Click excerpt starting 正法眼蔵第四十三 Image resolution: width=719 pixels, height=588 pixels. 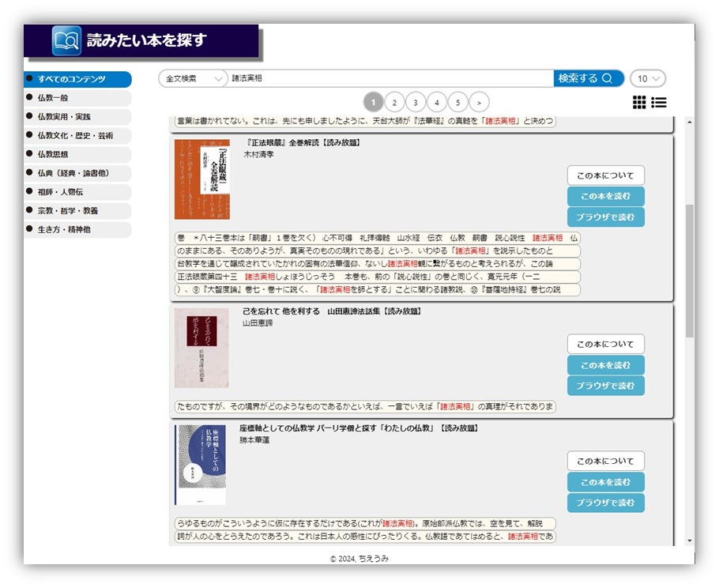(x=378, y=277)
